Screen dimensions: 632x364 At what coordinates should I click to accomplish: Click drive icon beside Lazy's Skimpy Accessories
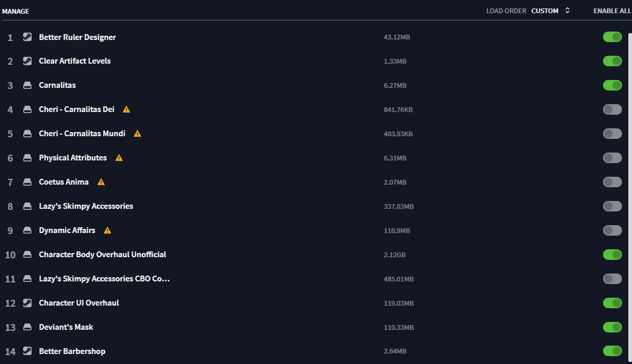coord(27,206)
